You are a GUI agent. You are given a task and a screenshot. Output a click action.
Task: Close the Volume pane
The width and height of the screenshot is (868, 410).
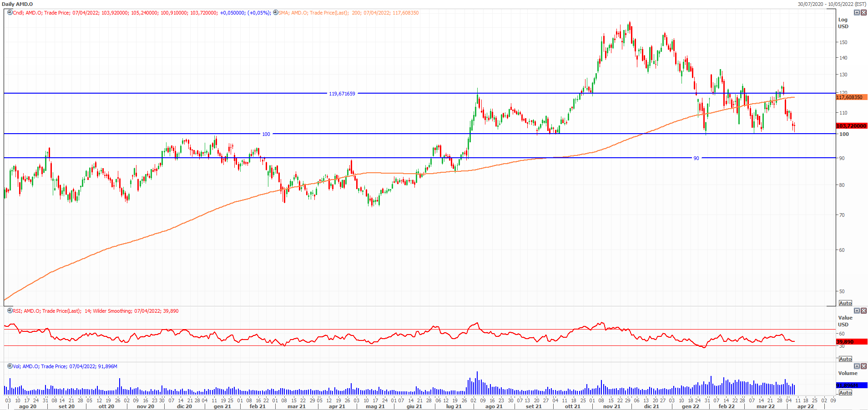coord(863,366)
